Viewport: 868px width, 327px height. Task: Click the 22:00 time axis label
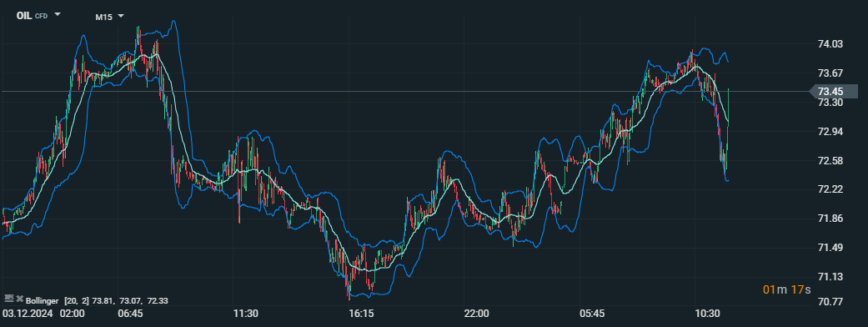click(x=477, y=314)
